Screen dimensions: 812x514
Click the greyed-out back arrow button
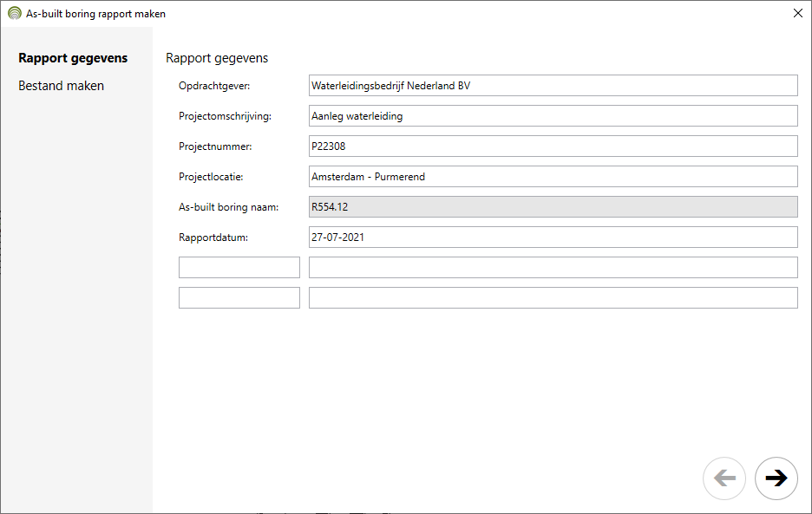724,478
